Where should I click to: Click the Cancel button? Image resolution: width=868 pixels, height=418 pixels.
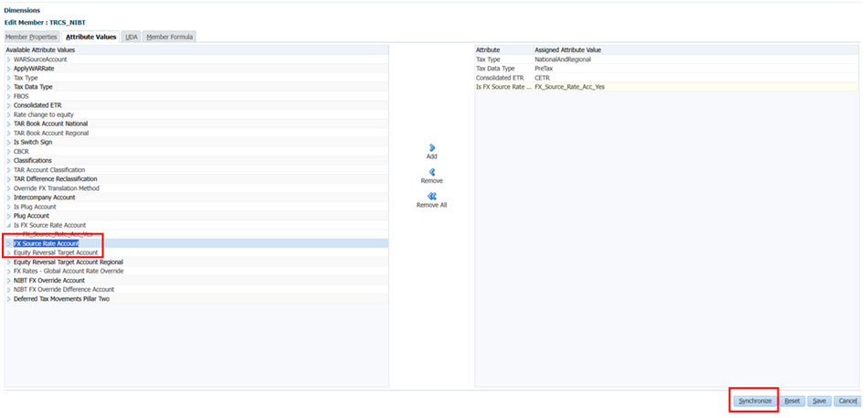point(847,401)
